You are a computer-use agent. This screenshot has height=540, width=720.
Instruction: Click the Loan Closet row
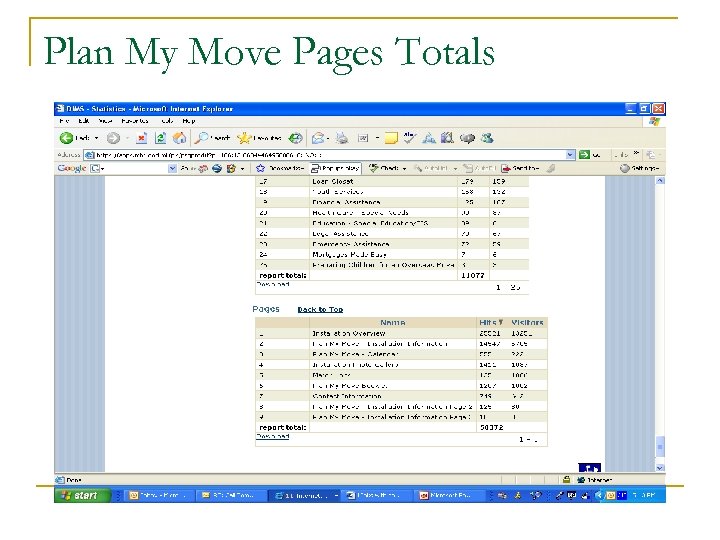point(392,182)
